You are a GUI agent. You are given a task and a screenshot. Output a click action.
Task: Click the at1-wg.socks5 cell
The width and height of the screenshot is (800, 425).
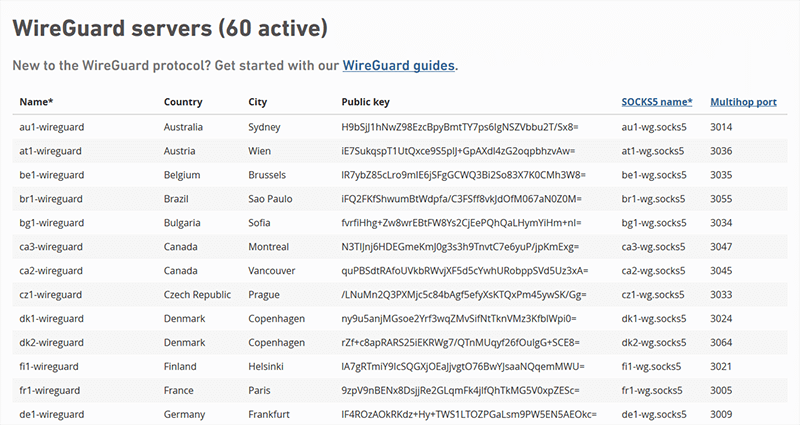pyautogui.click(x=653, y=152)
